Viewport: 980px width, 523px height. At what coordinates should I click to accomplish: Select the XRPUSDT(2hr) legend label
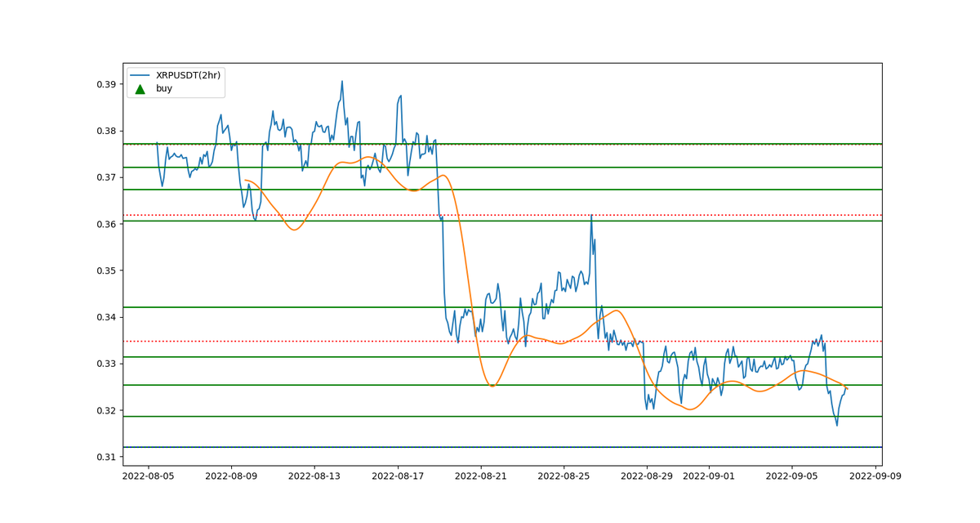point(189,75)
